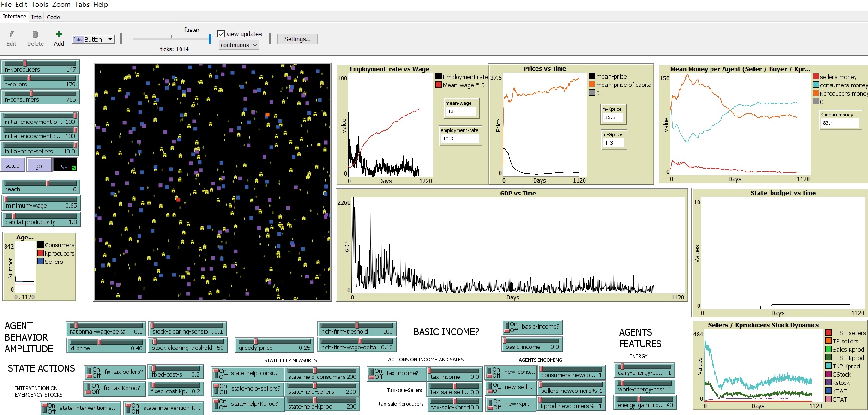
Task: Click the green Add plus icon
Action: coord(59,34)
